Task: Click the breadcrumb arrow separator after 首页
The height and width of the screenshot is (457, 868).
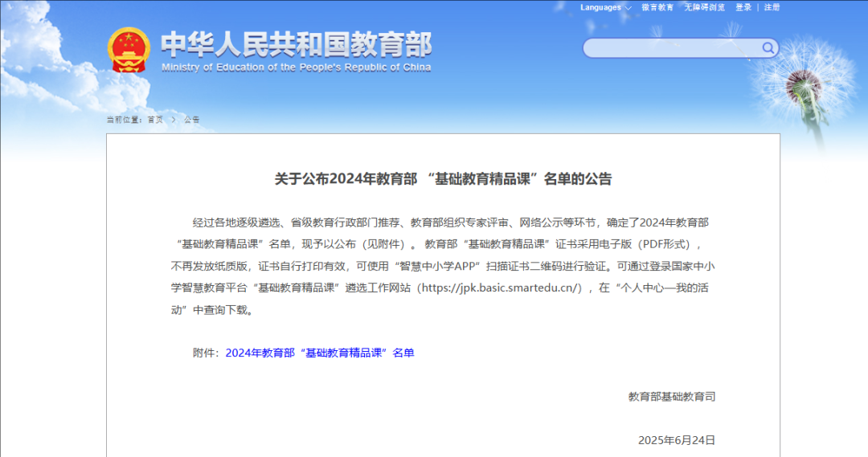Action: [174, 120]
